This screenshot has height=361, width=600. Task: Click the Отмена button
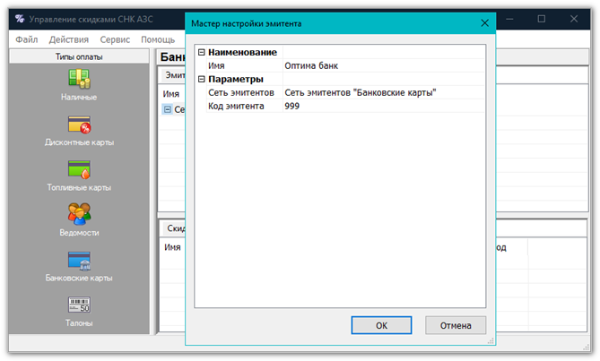455,325
